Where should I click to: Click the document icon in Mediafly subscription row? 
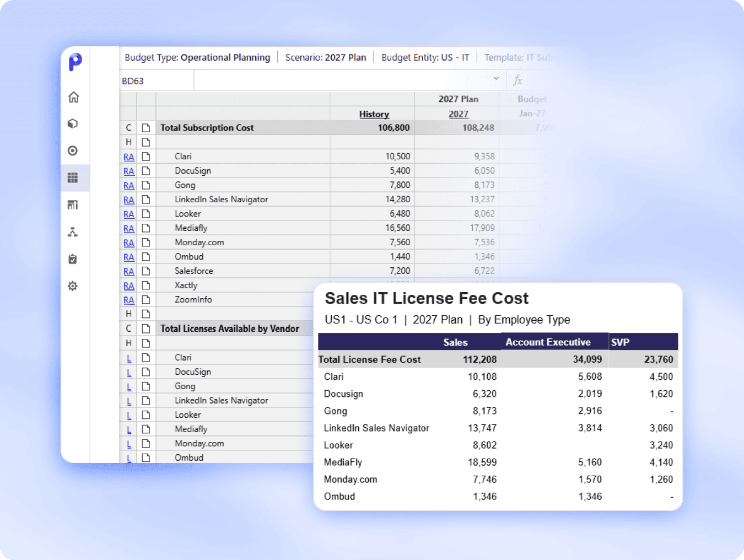click(146, 228)
